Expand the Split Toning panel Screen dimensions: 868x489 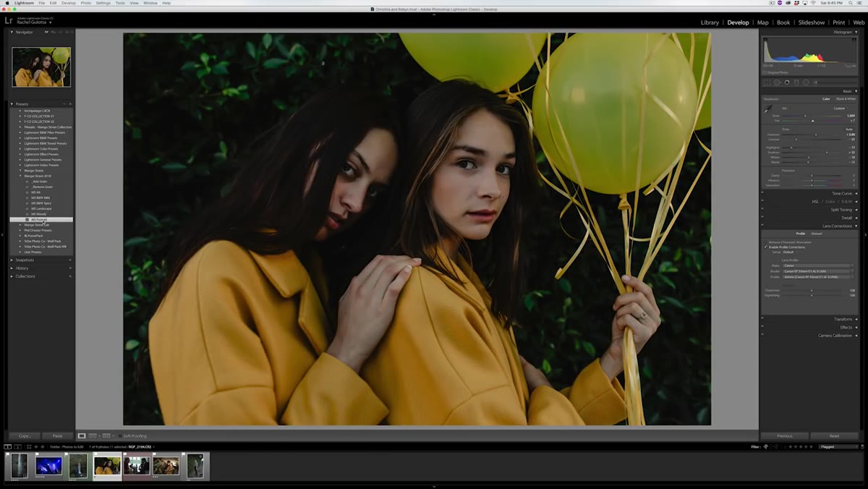click(856, 210)
